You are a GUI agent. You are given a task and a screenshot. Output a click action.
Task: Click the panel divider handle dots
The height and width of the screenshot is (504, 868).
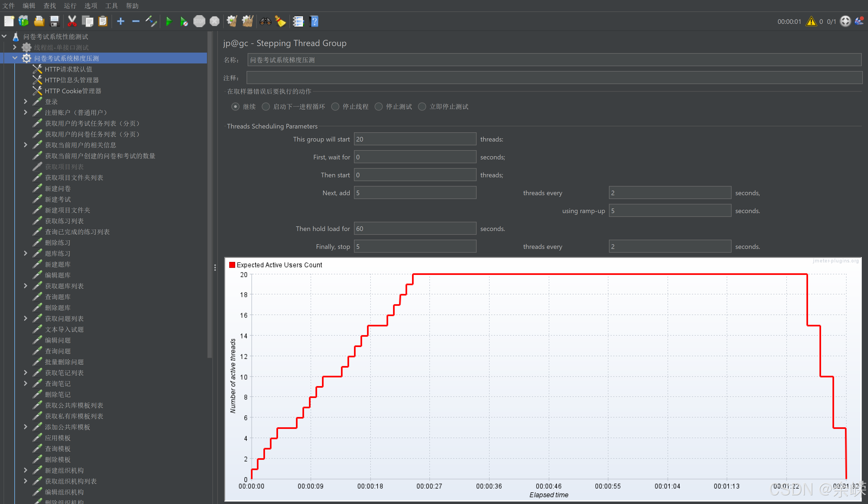(215, 268)
